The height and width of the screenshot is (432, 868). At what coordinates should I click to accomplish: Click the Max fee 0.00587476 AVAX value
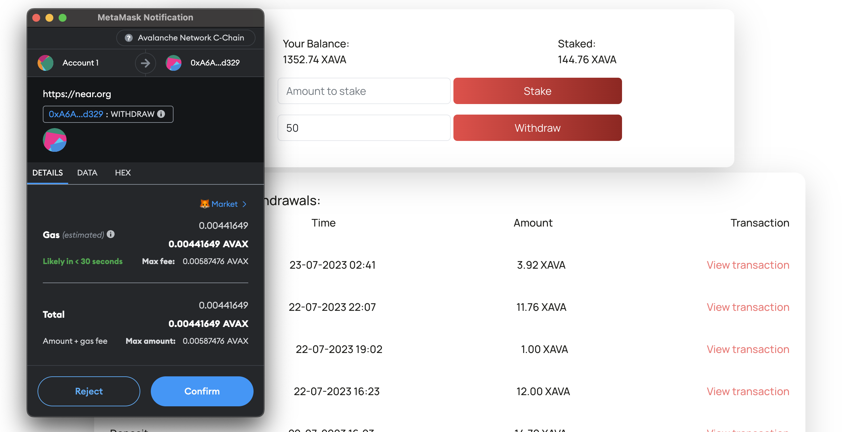point(215,261)
